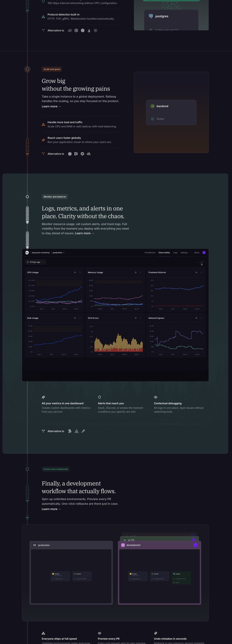Screen dimensions: 232x644
Task: Click the move handle on 5XX Errors panel
Action: [x=136, y=318]
